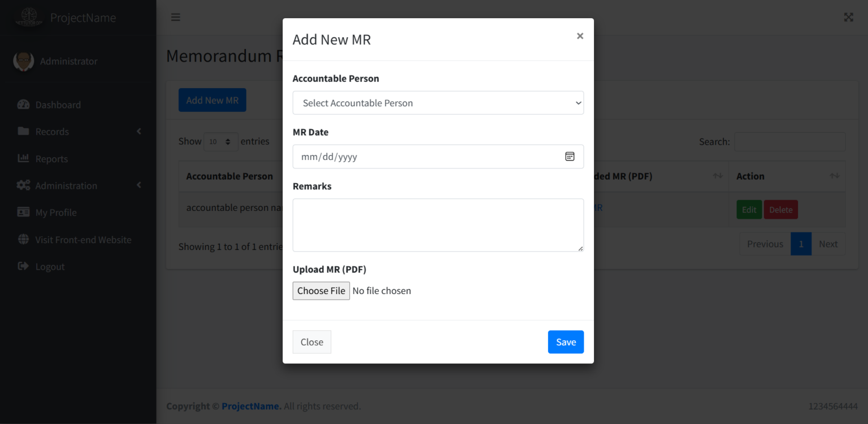Open the date picker calendar icon
Image resolution: width=868 pixels, height=424 pixels.
[570, 156]
